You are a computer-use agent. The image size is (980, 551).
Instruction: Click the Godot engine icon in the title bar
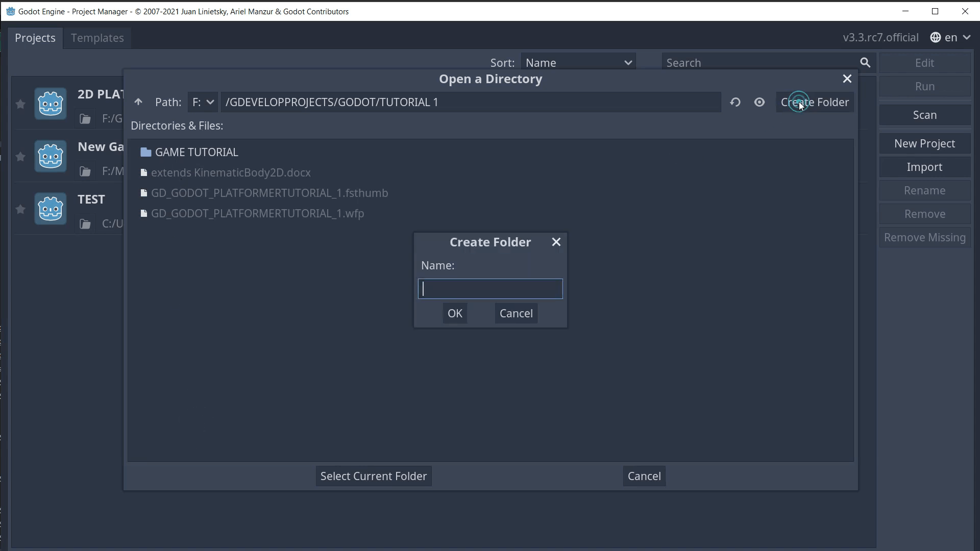10,11
